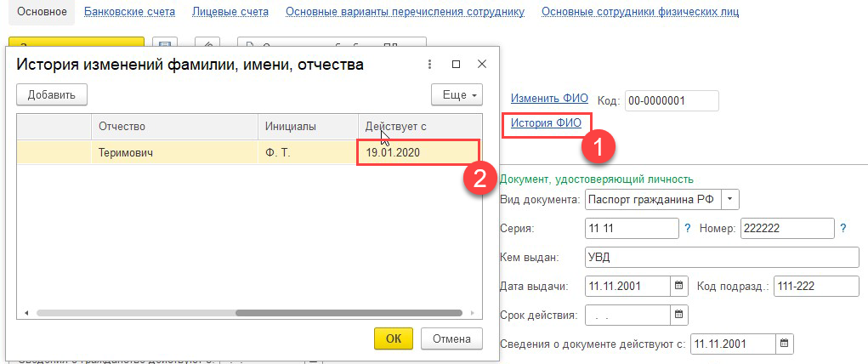Open calendar picker for Дата выдачи
868x364 pixels.
pos(678,286)
